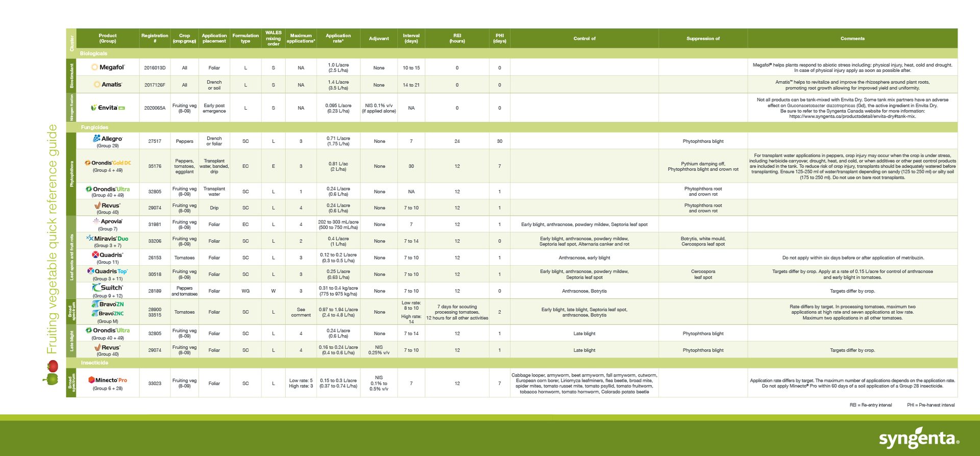Click the Crop (crop group) header

tap(184, 38)
